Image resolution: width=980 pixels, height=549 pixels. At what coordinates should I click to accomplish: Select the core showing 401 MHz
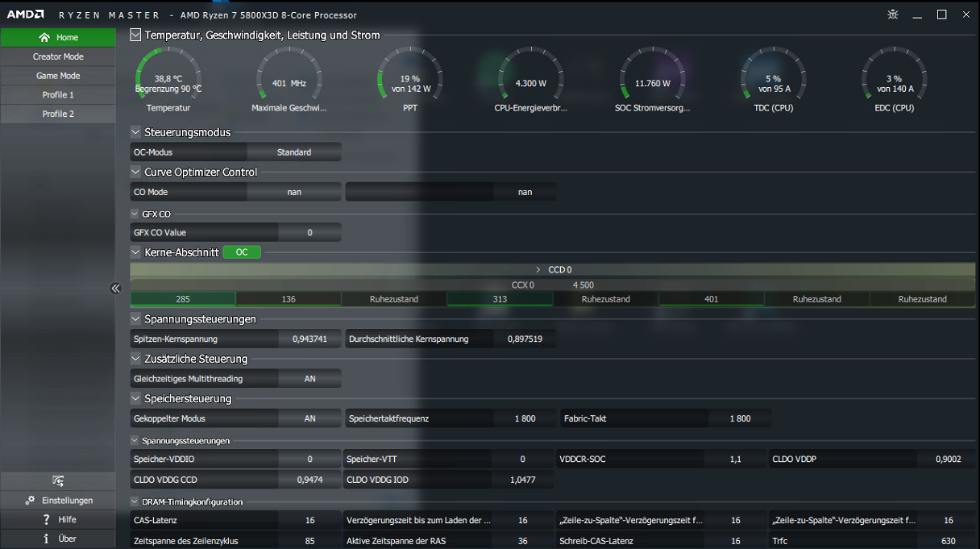711,299
